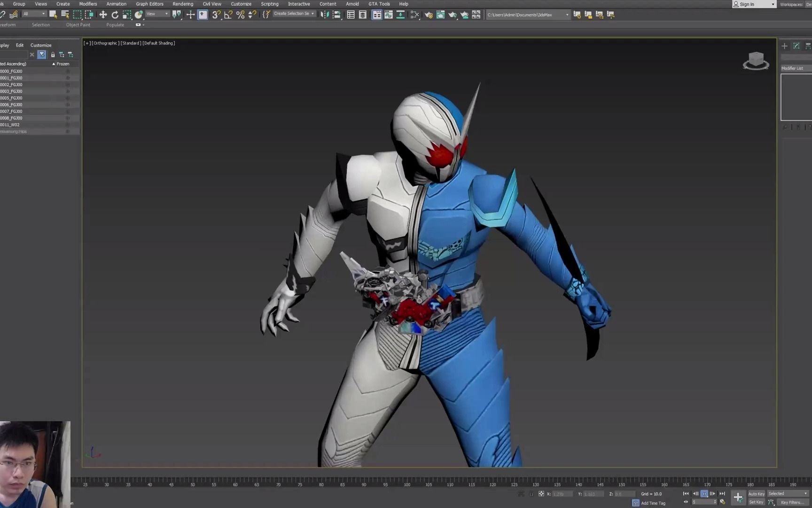Click the Percent Snap toggle icon
Screen dimensions: 812x508
[240, 15]
